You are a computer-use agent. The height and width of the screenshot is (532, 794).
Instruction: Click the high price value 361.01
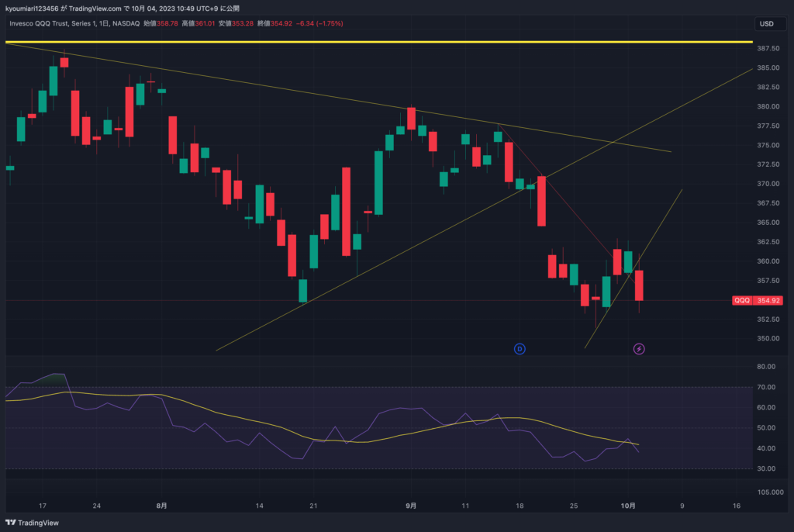click(205, 23)
